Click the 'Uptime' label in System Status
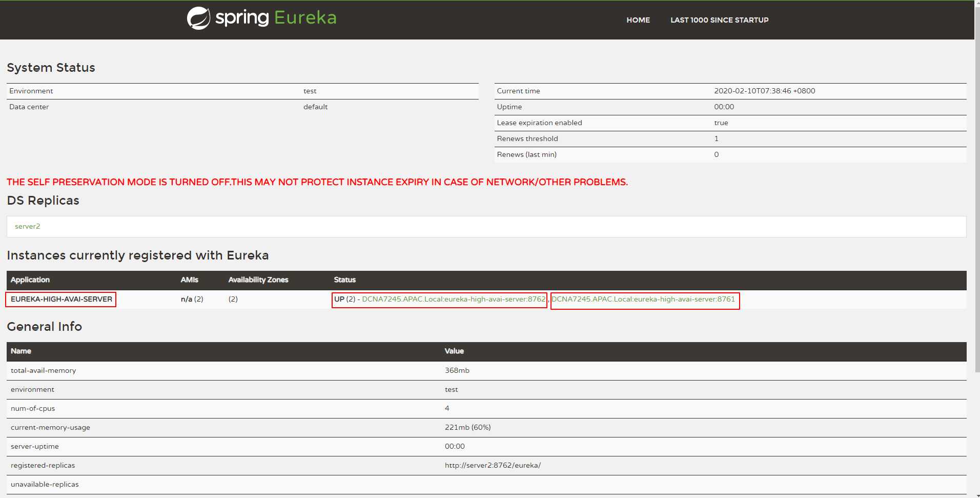Image resolution: width=980 pixels, height=498 pixels. point(509,107)
